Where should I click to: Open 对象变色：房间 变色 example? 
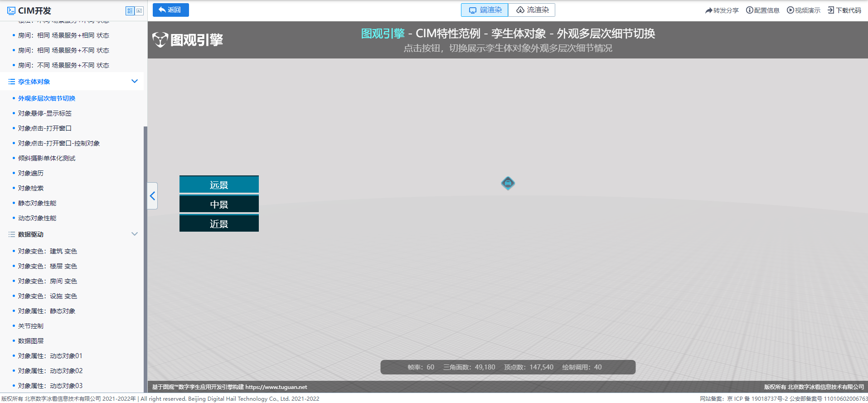pos(48,281)
